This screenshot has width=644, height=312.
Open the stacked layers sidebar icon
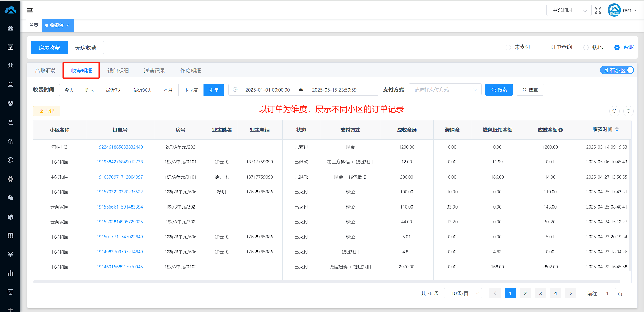coord(10,103)
